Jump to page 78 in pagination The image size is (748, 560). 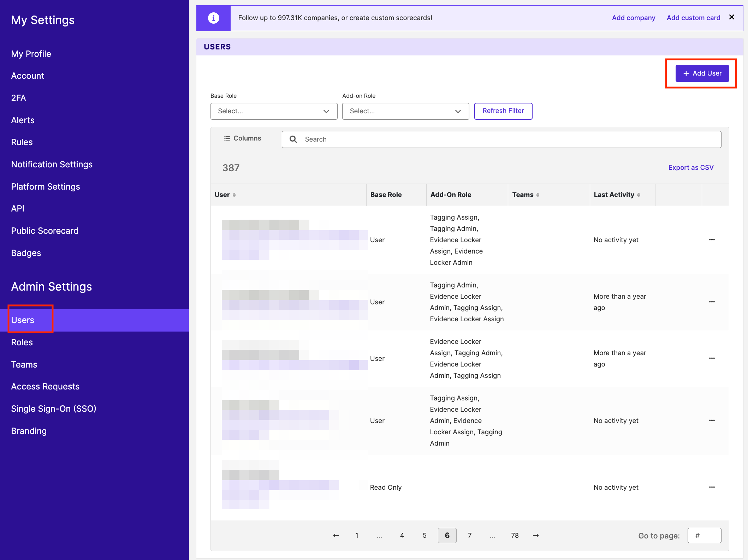coord(515,535)
